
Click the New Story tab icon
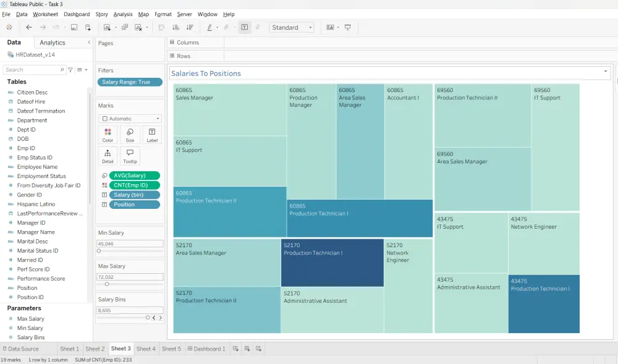[258, 349]
